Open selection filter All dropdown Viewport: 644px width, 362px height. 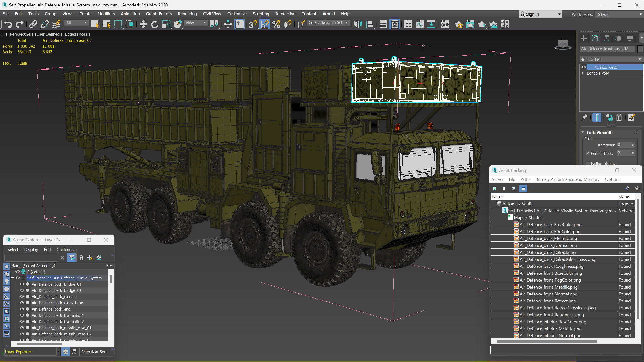coord(76,23)
